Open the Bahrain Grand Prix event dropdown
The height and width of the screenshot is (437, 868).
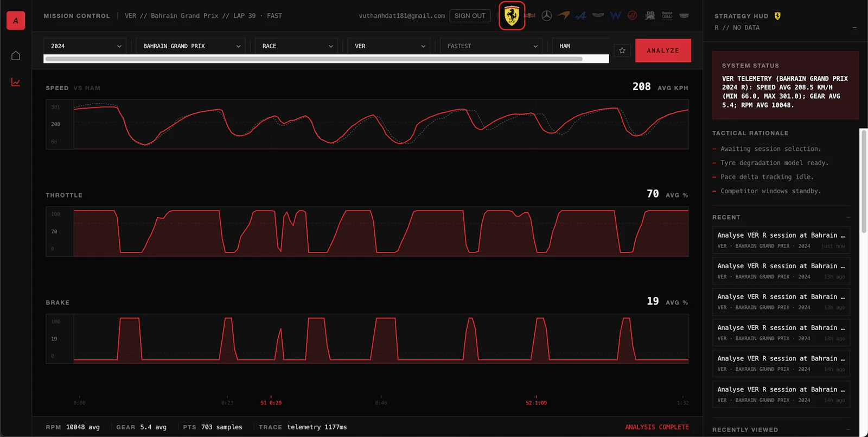coord(191,46)
